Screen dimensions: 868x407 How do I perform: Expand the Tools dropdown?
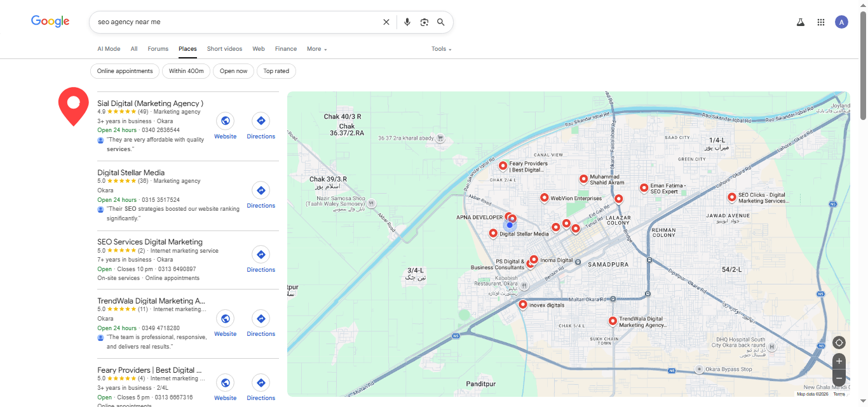[x=441, y=49]
